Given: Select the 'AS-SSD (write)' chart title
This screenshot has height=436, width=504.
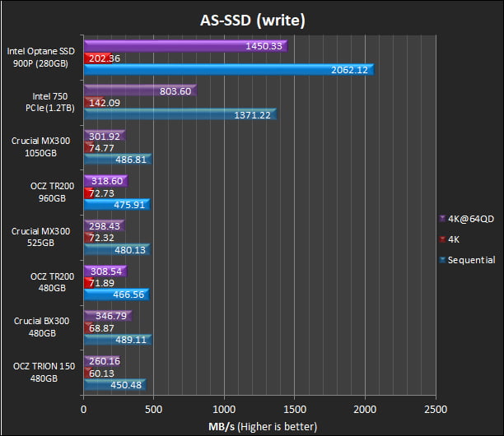Looking at the screenshot, I should tap(253, 21).
